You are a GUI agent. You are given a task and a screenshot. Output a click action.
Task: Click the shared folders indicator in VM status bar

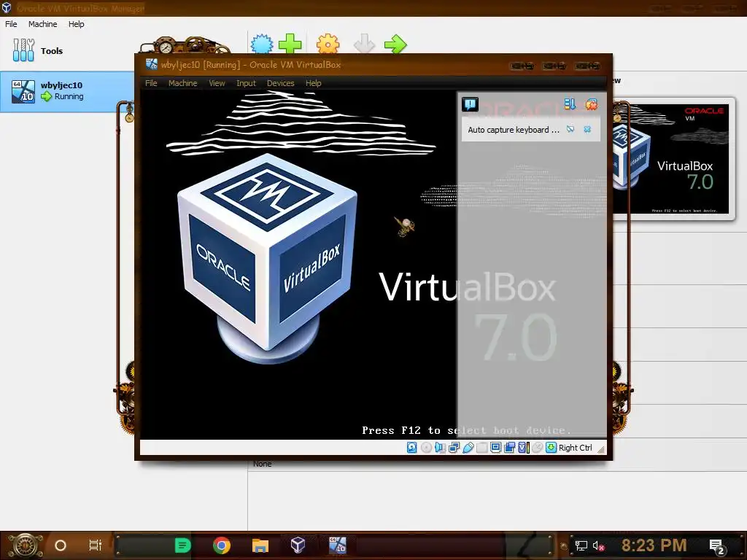[x=482, y=447]
